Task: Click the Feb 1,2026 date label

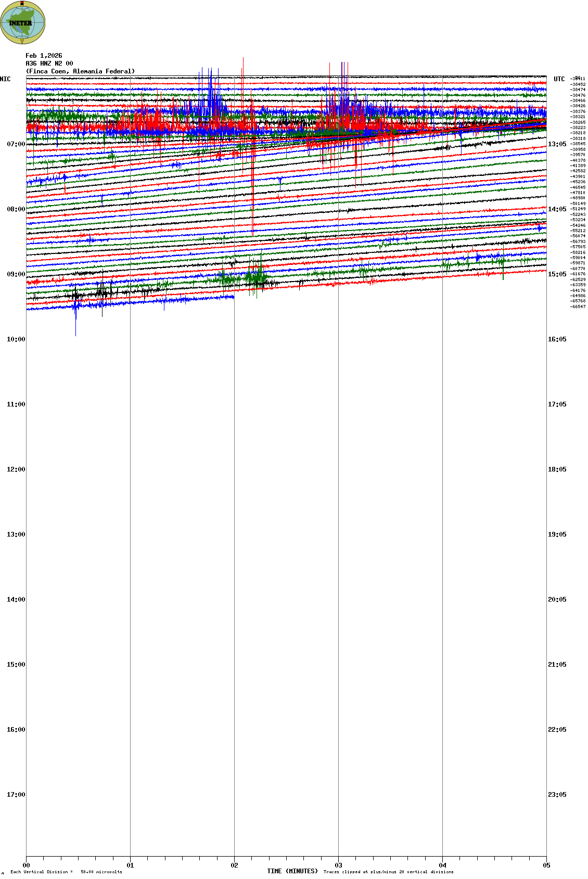Action: [x=44, y=56]
